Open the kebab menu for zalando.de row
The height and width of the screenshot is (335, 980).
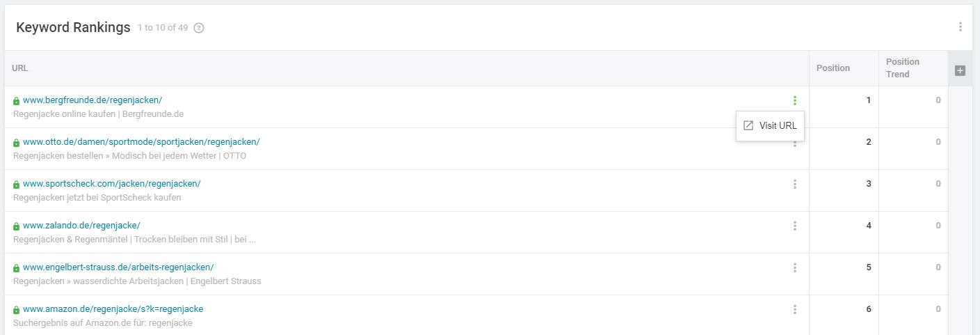click(794, 226)
